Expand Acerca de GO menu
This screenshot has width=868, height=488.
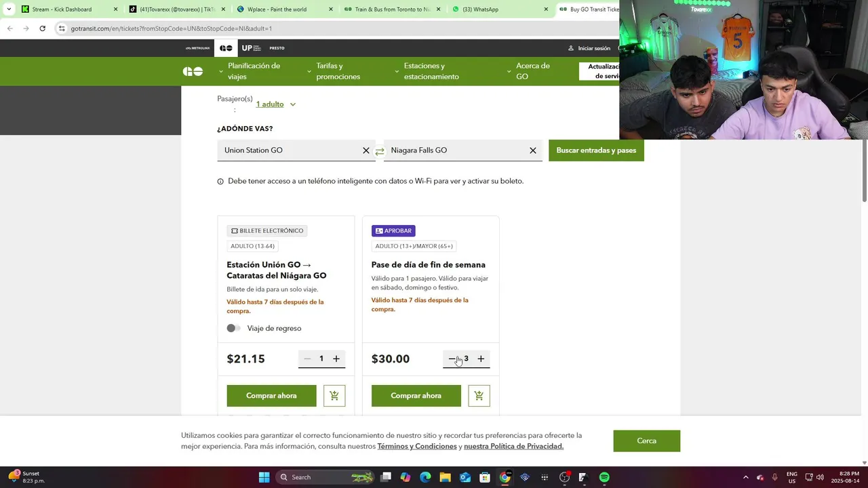click(529, 71)
